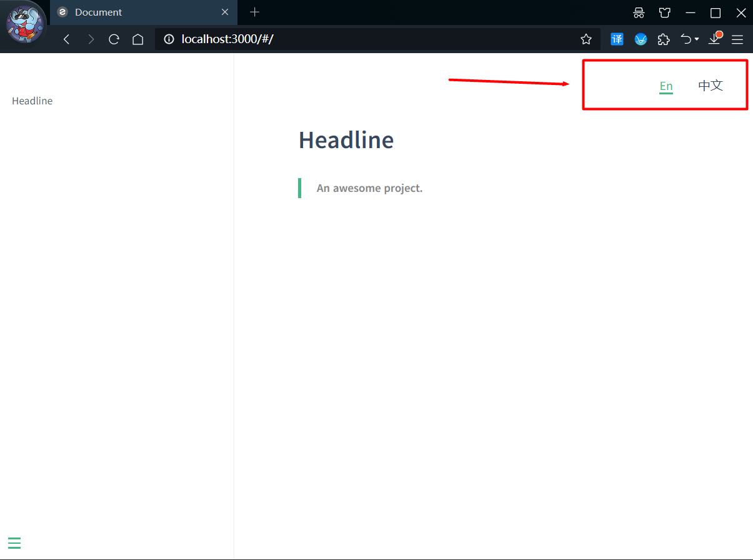Image resolution: width=753 pixels, height=560 pixels.
Task: Open the downloads icon with red badge
Action: pos(715,39)
